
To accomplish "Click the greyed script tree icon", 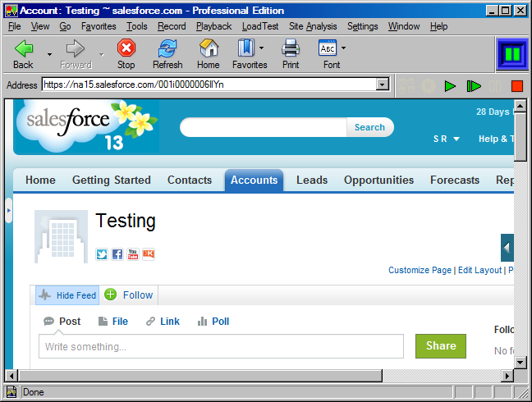I will click(x=406, y=86).
